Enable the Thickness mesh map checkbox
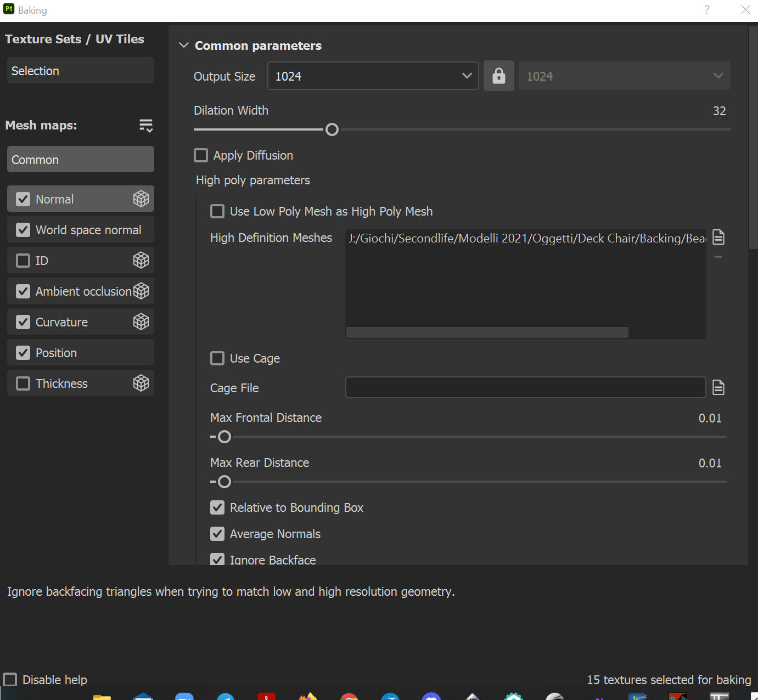This screenshot has width=758, height=700. pos(23,383)
